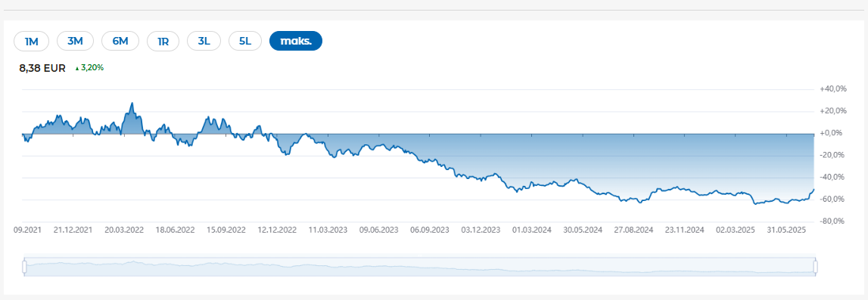Click the right range slider handle
The width and height of the screenshot is (868, 300).
click(816, 267)
